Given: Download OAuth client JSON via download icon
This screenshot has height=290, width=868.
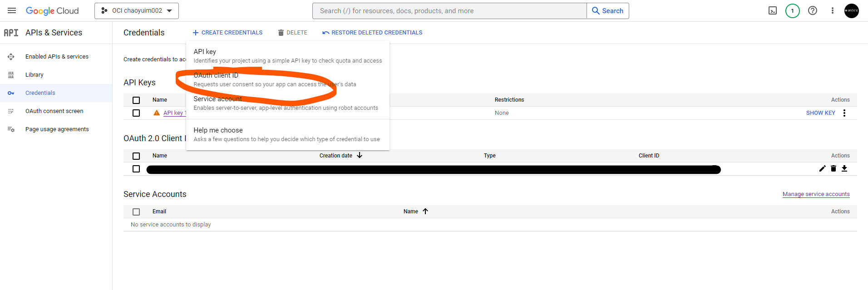Looking at the screenshot, I should [x=844, y=168].
